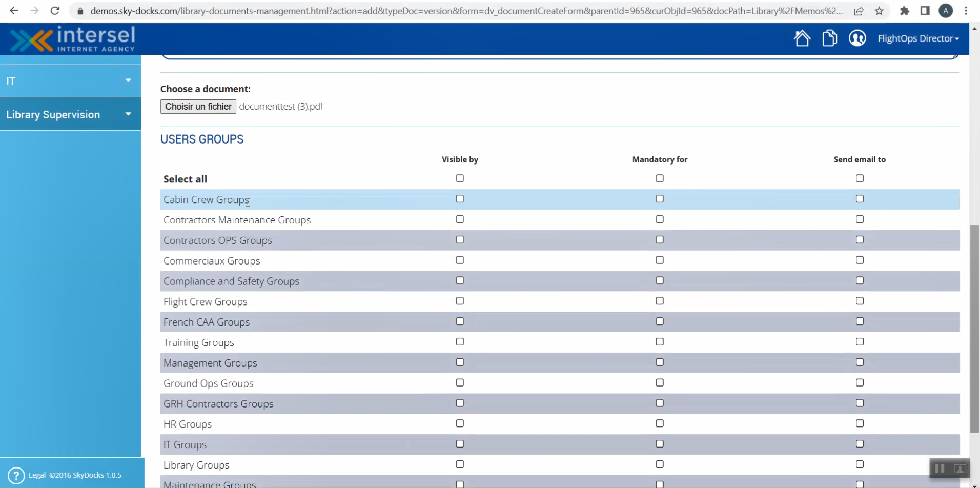The image size is (980, 488).
Task: Make visible by Contractors Maintenance Groups
Action: pos(460,219)
